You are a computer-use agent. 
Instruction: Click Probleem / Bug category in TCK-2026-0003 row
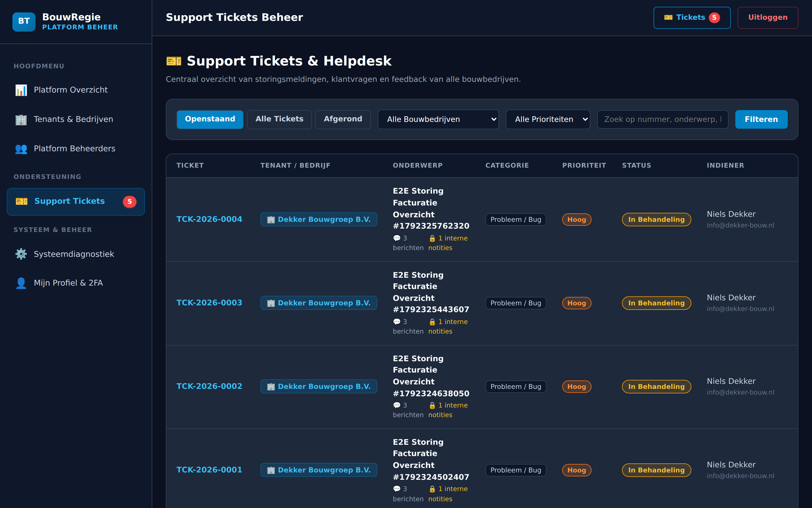pos(516,303)
